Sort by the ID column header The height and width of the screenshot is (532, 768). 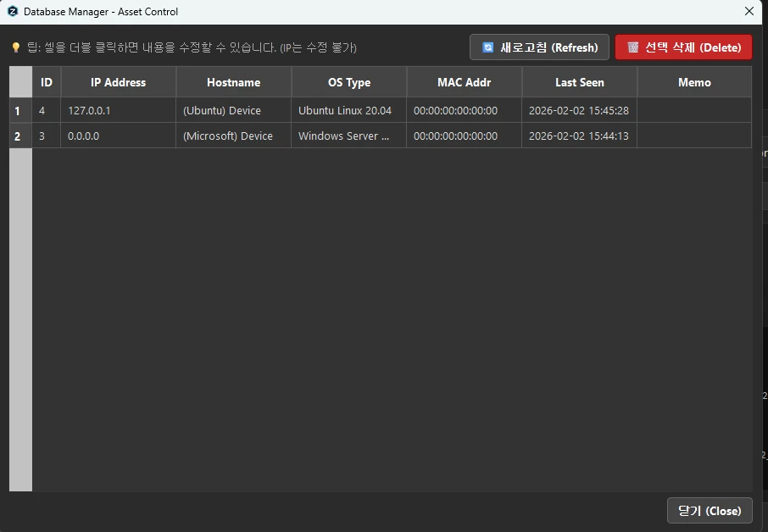click(x=47, y=82)
